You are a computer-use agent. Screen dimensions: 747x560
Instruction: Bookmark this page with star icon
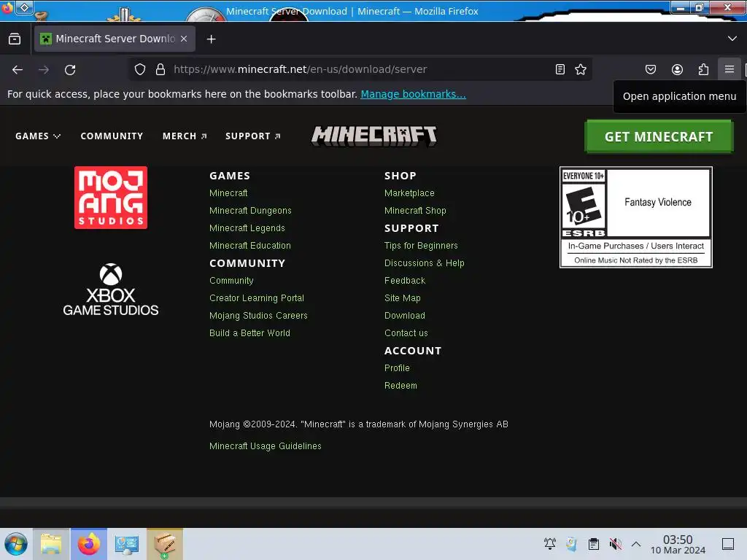point(580,69)
